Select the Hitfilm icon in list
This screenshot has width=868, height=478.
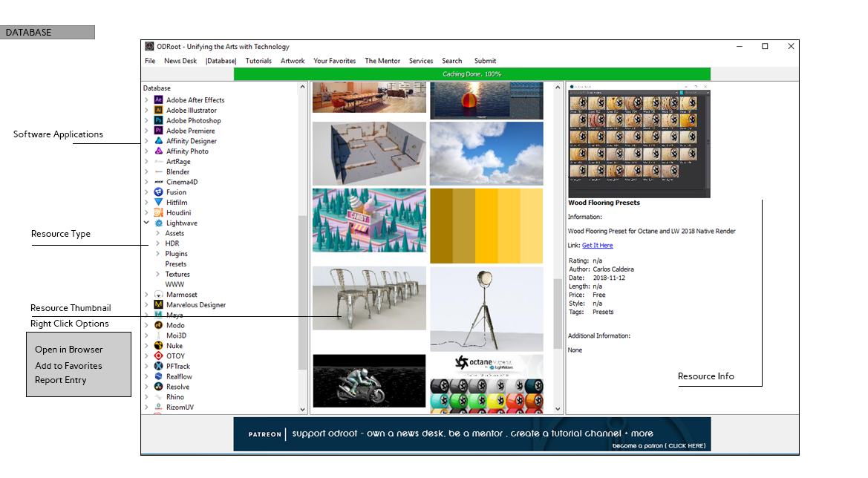pyautogui.click(x=159, y=203)
